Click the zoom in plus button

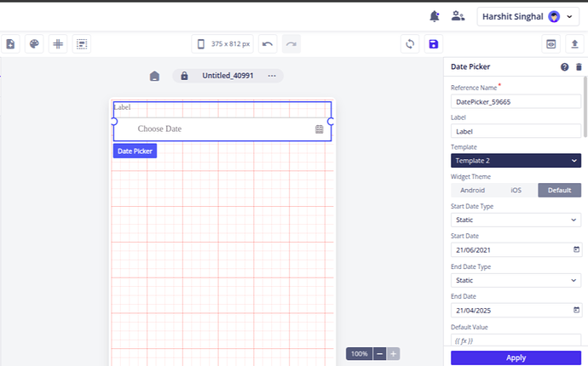[x=393, y=353]
